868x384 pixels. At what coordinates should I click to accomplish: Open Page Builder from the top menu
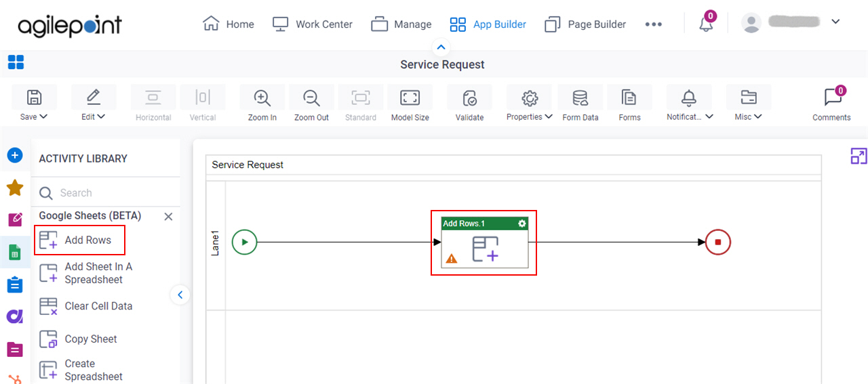tap(586, 24)
